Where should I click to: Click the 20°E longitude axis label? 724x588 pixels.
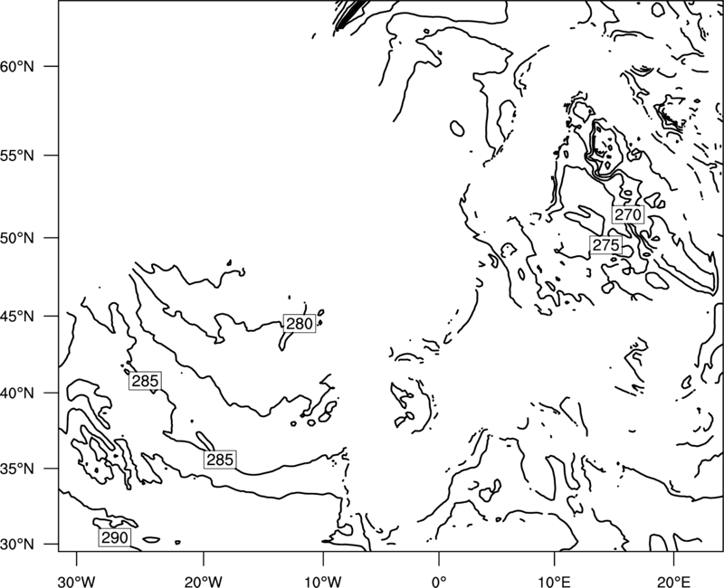click(673, 581)
